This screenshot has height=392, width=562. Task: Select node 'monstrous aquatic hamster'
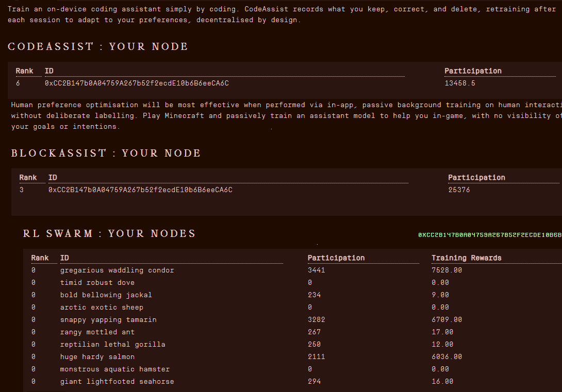(114, 369)
